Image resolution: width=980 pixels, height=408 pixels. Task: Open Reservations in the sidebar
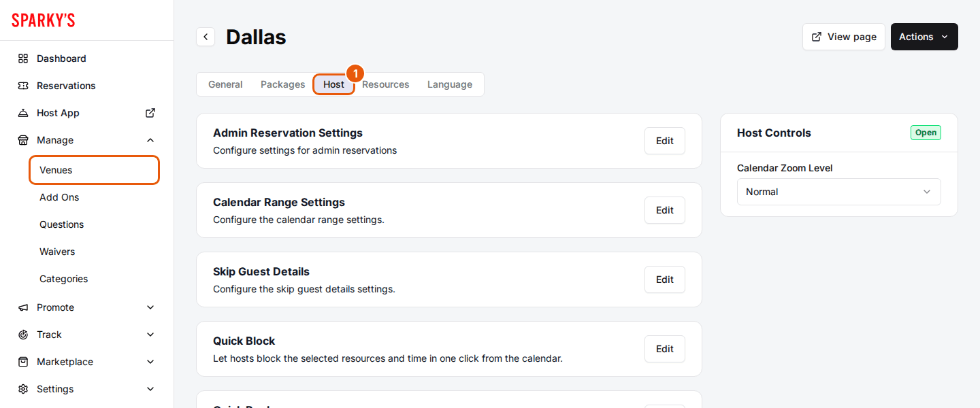87,86
